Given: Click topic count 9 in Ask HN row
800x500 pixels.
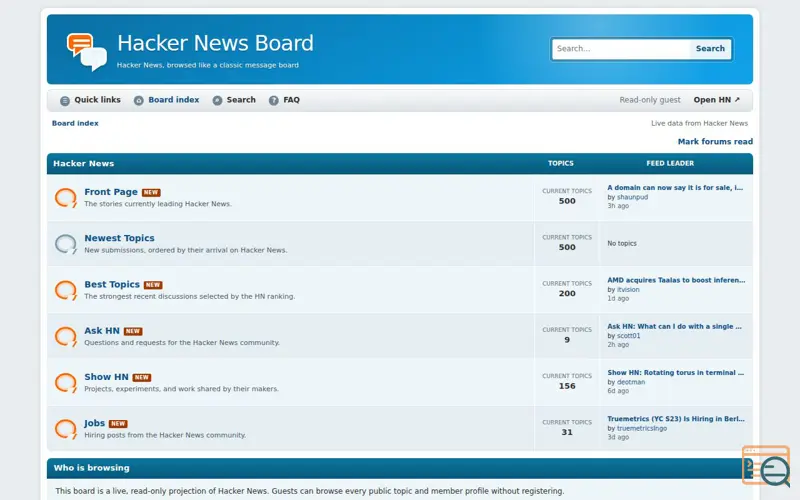Looking at the screenshot, I should point(567,340).
